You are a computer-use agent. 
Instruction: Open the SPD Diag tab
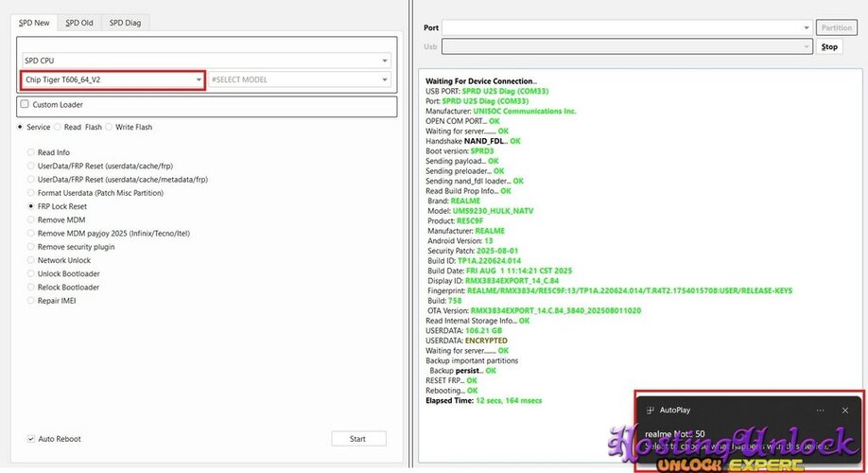125,23
